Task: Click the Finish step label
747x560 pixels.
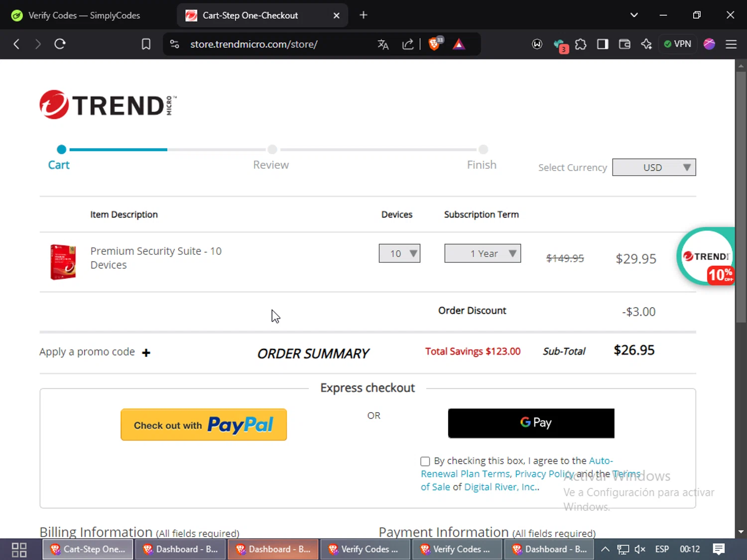Action: 482,165
